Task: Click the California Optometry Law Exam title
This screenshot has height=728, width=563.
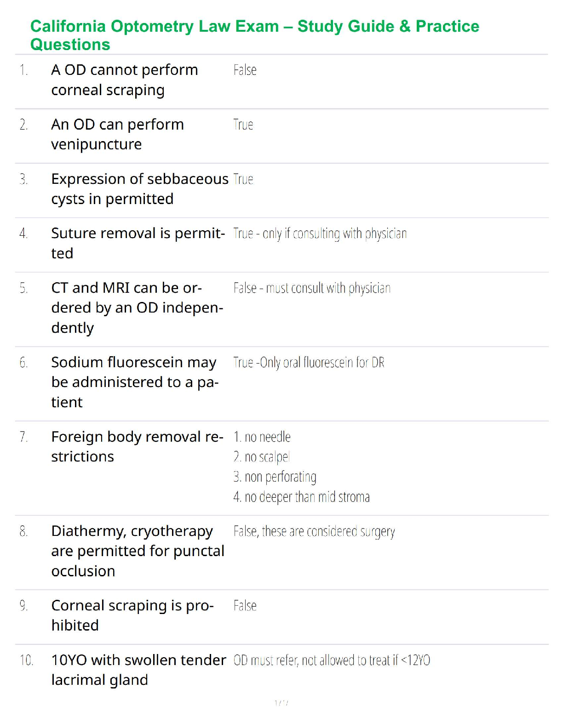Action: tap(254, 35)
